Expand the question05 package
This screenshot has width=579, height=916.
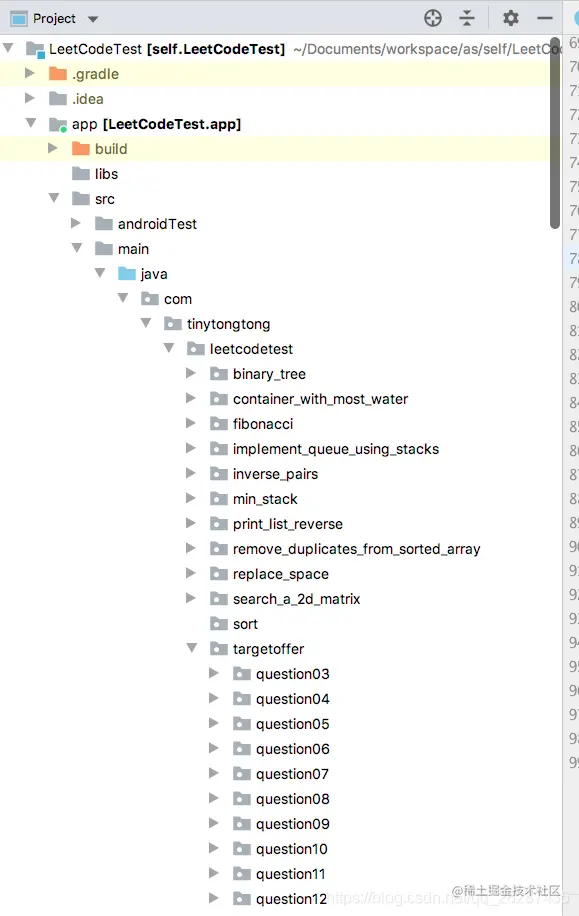point(214,723)
